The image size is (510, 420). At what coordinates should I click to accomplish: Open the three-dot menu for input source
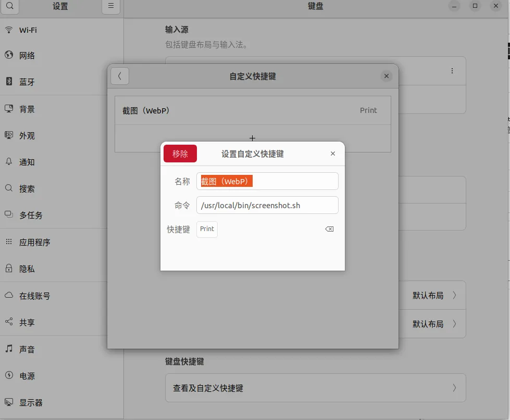(x=452, y=70)
